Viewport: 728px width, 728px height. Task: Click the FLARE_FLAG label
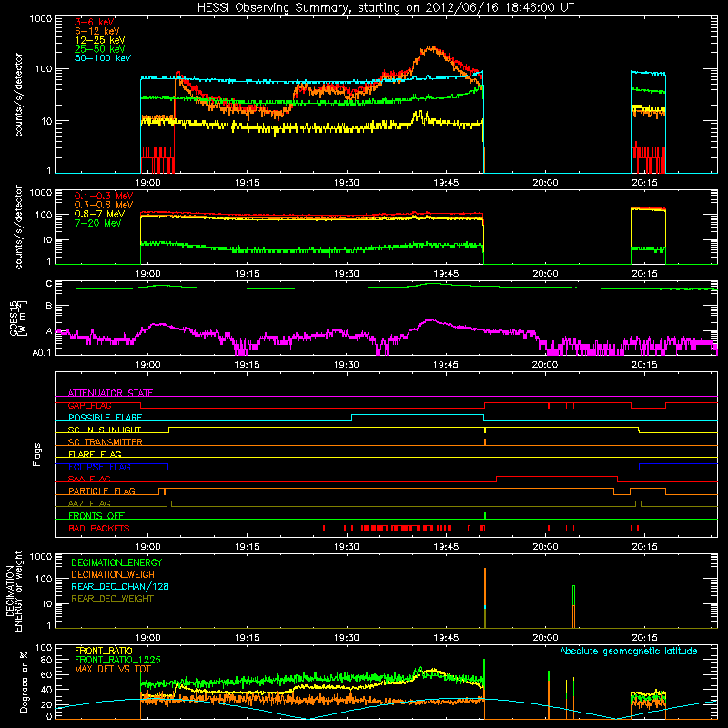(x=95, y=454)
